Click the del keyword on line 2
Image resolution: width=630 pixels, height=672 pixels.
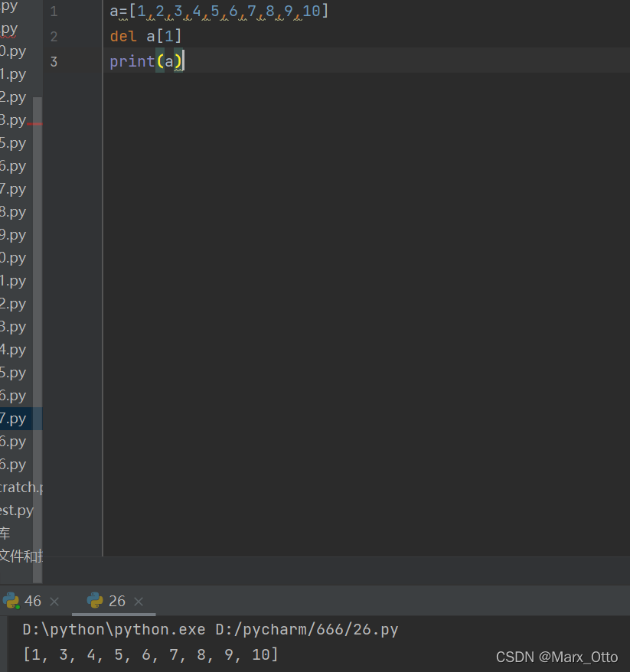[123, 36]
